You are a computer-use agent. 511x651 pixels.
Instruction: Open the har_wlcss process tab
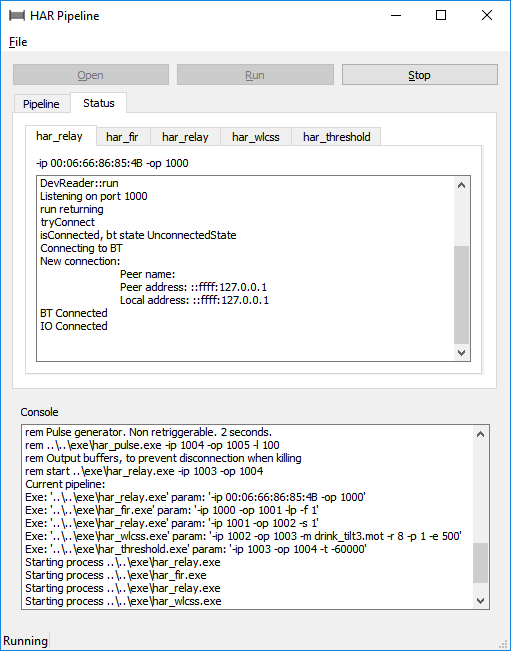click(x=256, y=137)
